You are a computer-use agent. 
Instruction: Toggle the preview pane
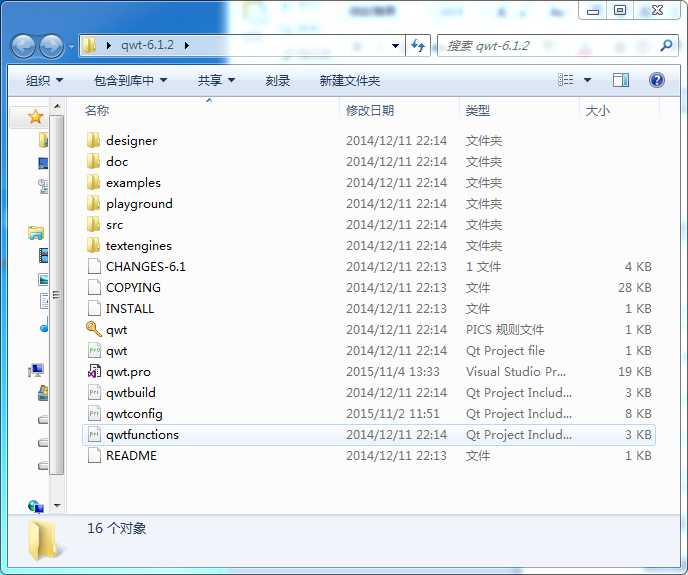620,80
